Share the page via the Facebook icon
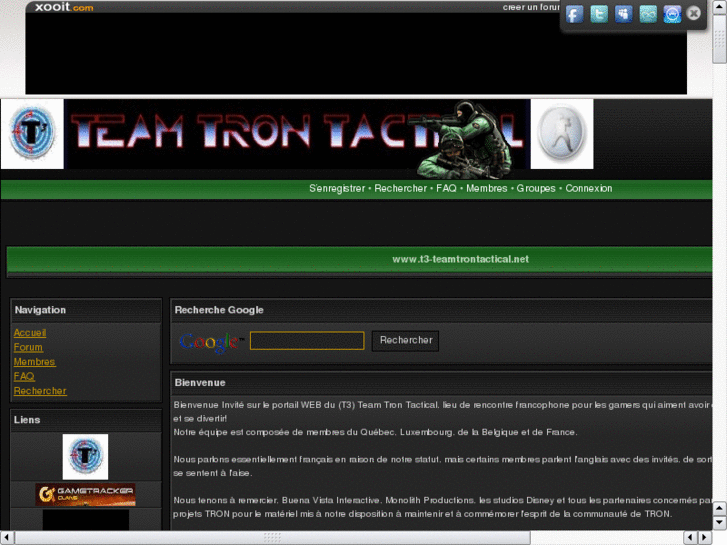The height and width of the screenshot is (545, 727). [574, 14]
